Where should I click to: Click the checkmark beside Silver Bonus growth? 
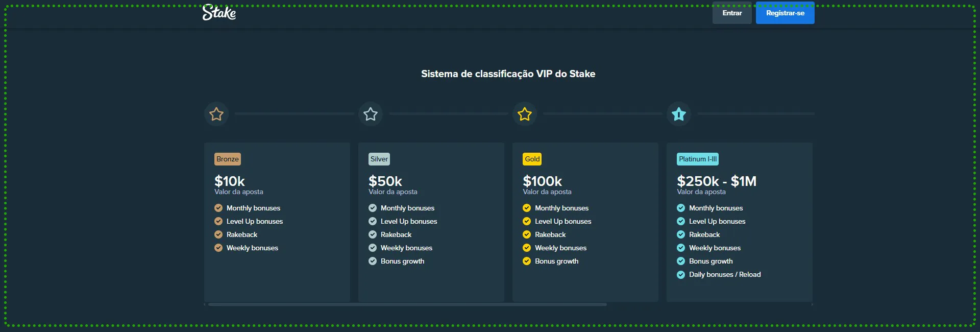pyautogui.click(x=372, y=261)
